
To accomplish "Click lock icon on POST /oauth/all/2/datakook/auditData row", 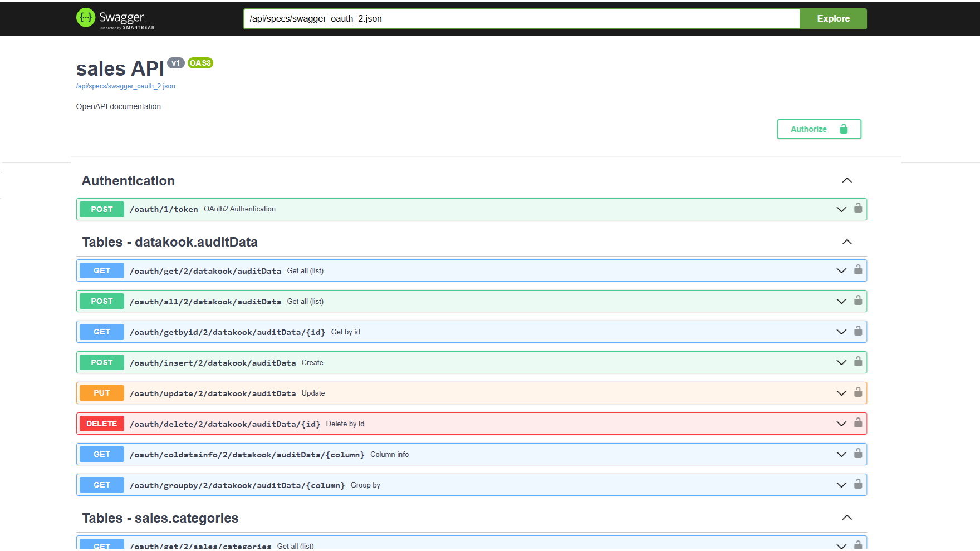I will [x=858, y=301].
